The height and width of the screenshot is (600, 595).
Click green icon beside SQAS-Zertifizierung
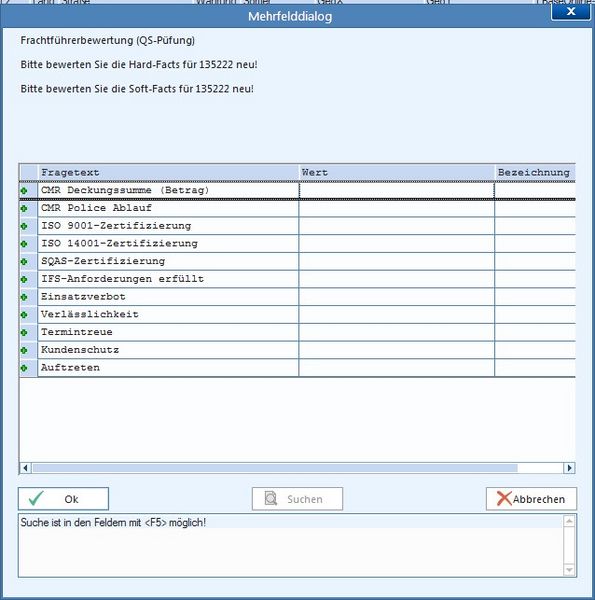coord(24,262)
